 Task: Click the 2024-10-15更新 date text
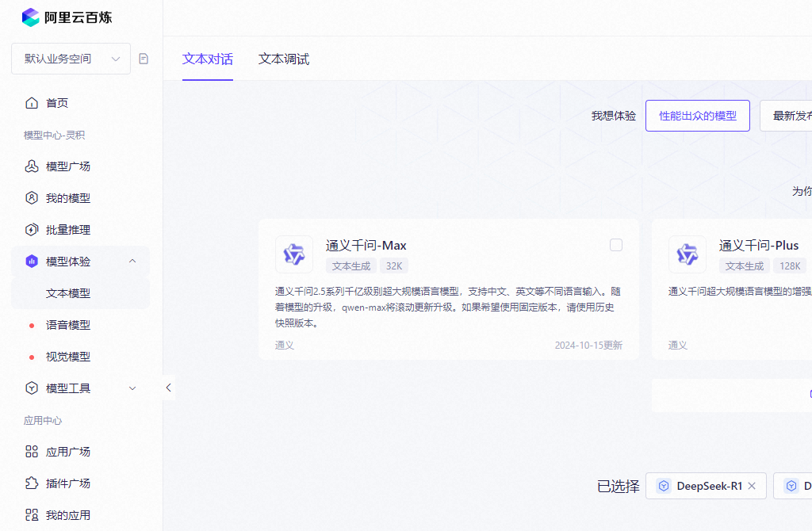tap(589, 346)
